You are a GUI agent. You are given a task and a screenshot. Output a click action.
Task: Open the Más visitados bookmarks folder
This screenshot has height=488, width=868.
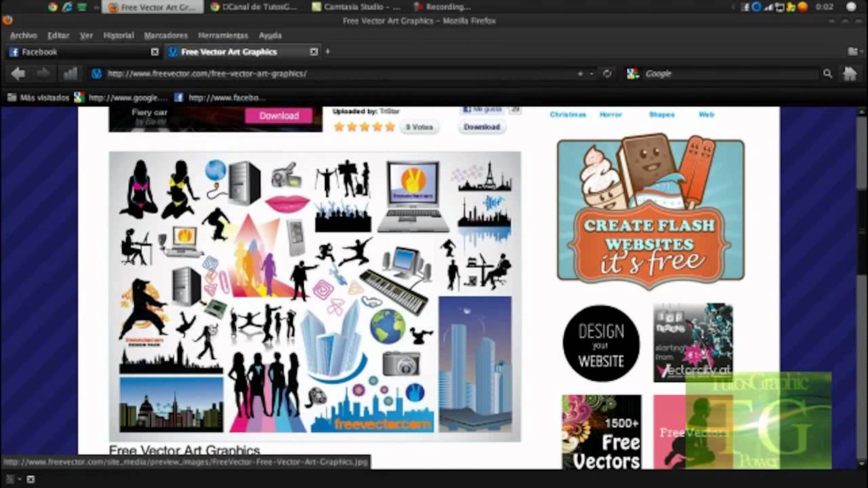(x=38, y=98)
